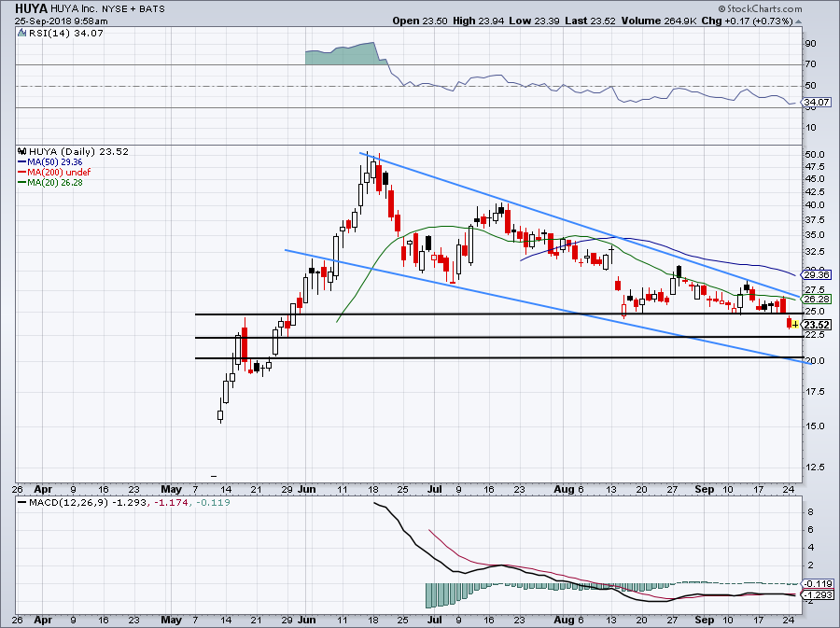Click the -0.119 MACD histogram value tag

coord(818,583)
